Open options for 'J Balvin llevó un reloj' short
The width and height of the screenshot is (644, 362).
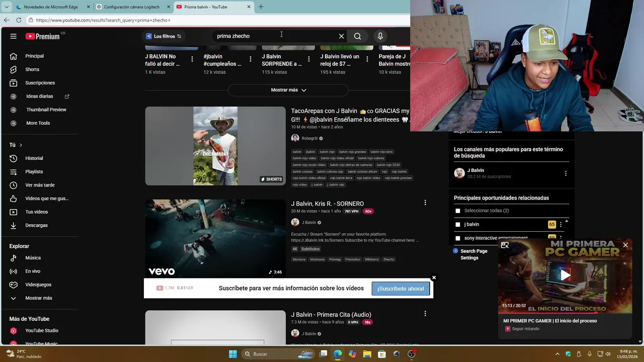click(367, 59)
